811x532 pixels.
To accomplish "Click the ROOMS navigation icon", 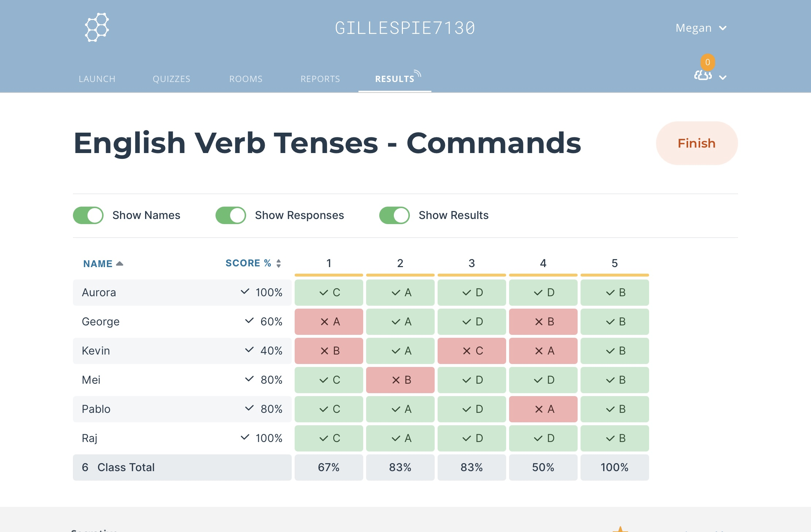I will tap(245, 78).
